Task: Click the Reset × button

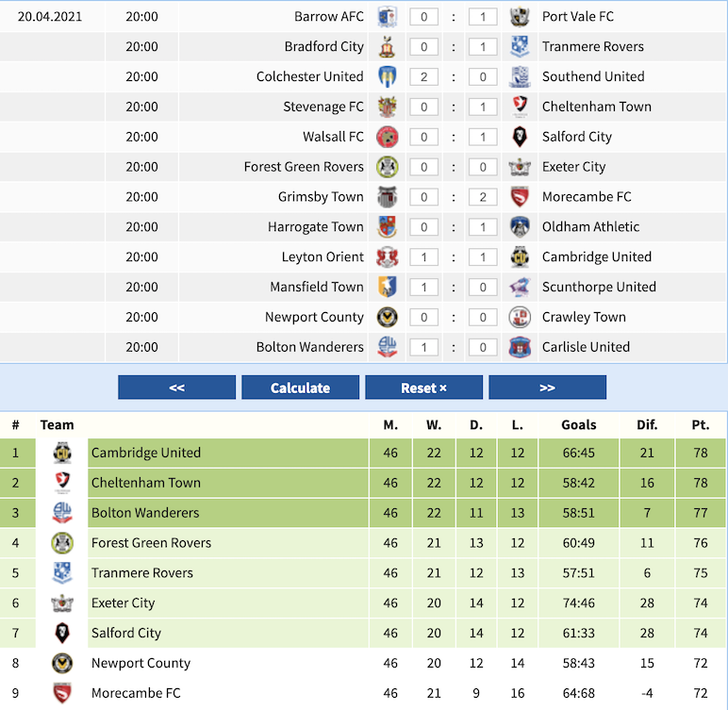Action: pos(424,388)
